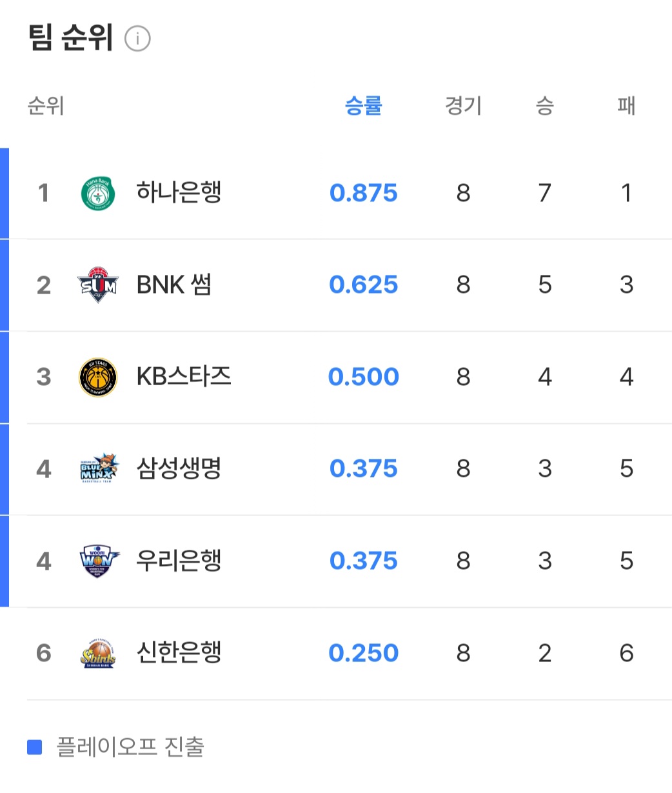
Task: Click the 신한은행 team logo
Action: [x=98, y=653]
